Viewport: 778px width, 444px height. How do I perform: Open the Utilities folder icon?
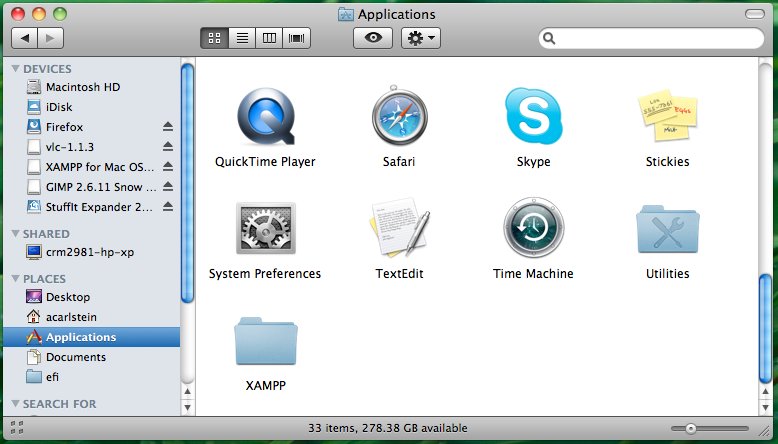pos(667,228)
